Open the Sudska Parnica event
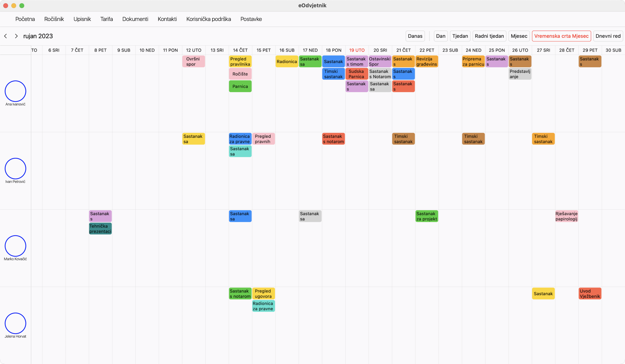The height and width of the screenshot is (364, 625). pos(356,74)
